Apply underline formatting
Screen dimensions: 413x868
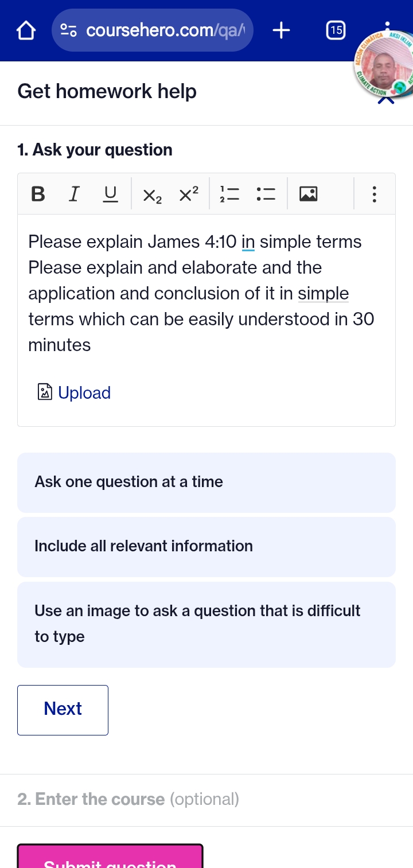click(x=110, y=194)
